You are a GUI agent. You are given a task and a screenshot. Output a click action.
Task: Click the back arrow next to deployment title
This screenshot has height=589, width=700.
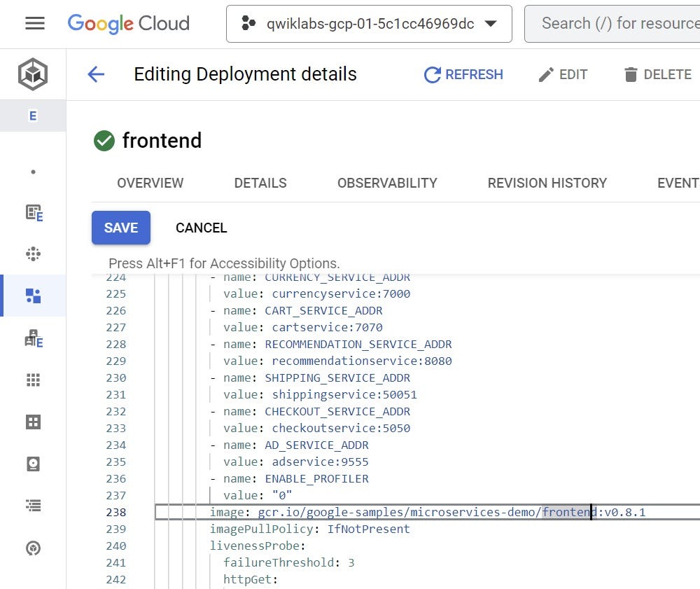pos(95,74)
